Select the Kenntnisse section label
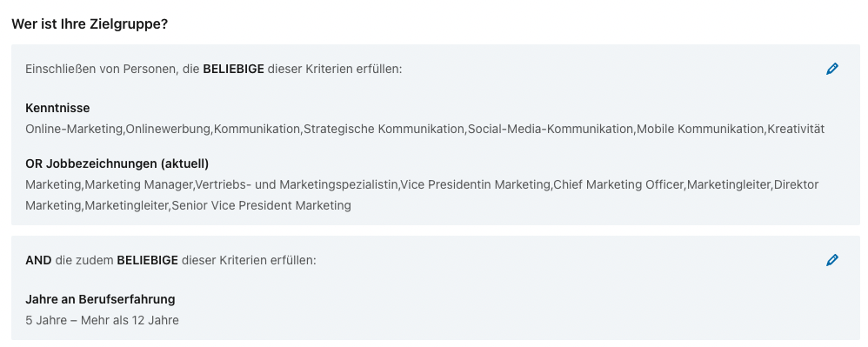 point(57,107)
